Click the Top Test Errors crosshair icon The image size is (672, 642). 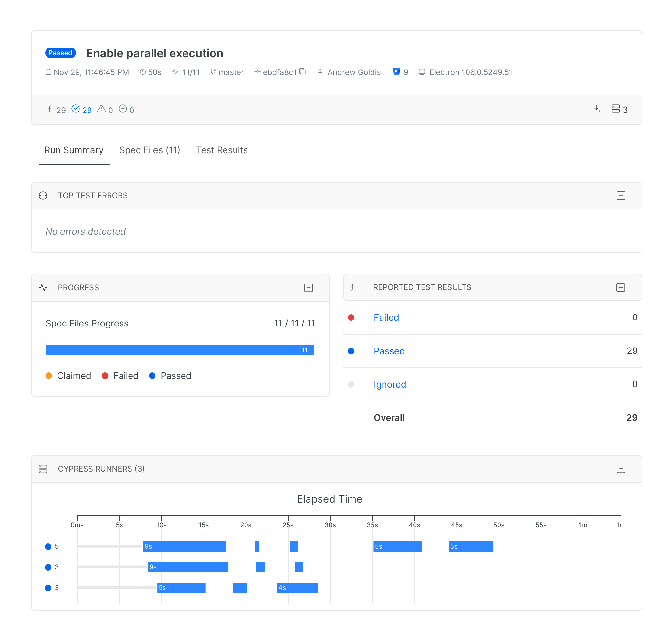[x=43, y=195]
